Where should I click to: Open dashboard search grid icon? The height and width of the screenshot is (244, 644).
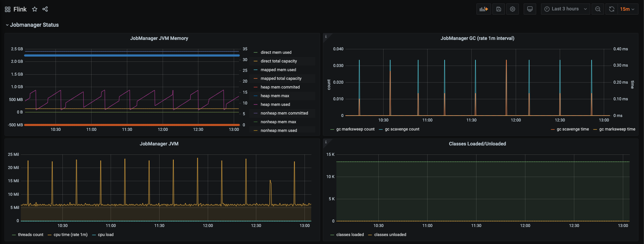click(8, 9)
